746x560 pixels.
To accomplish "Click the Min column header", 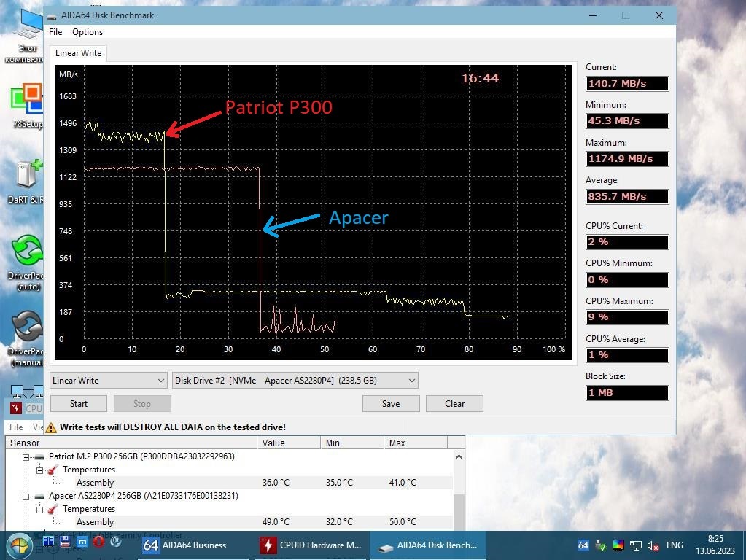I will tap(352, 443).
